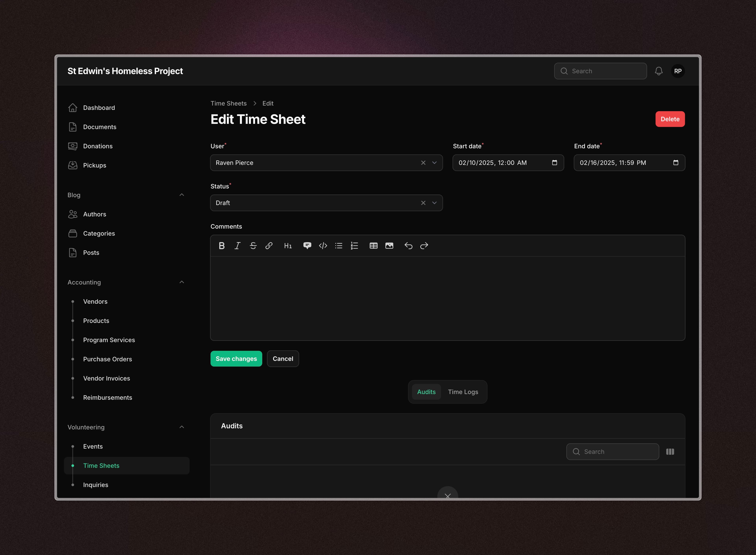Open Inquiries in sidebar
The width and height of the screenshot is (756, 555).
[127, 485]
